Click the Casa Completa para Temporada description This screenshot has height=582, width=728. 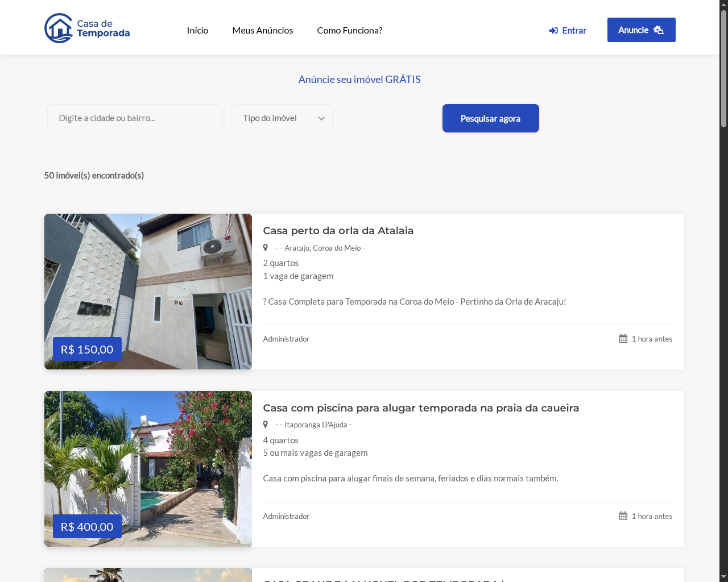click(415, 302)
